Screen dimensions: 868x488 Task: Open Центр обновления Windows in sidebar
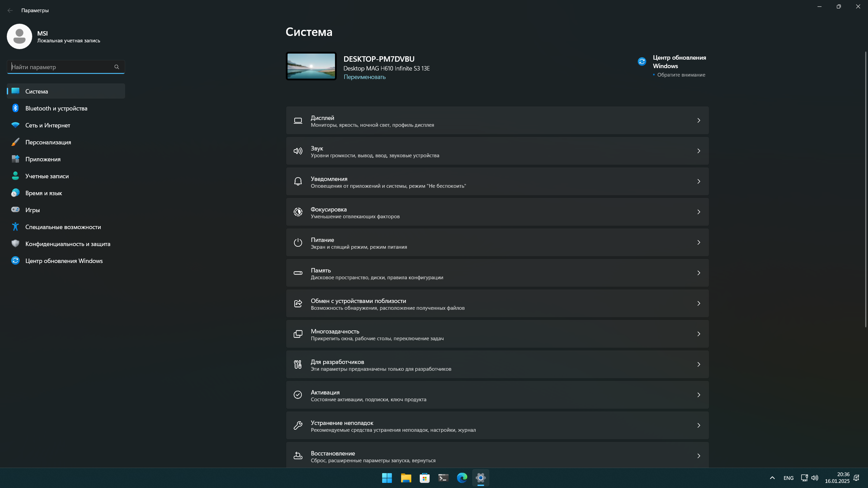click(x=66, y=261)
